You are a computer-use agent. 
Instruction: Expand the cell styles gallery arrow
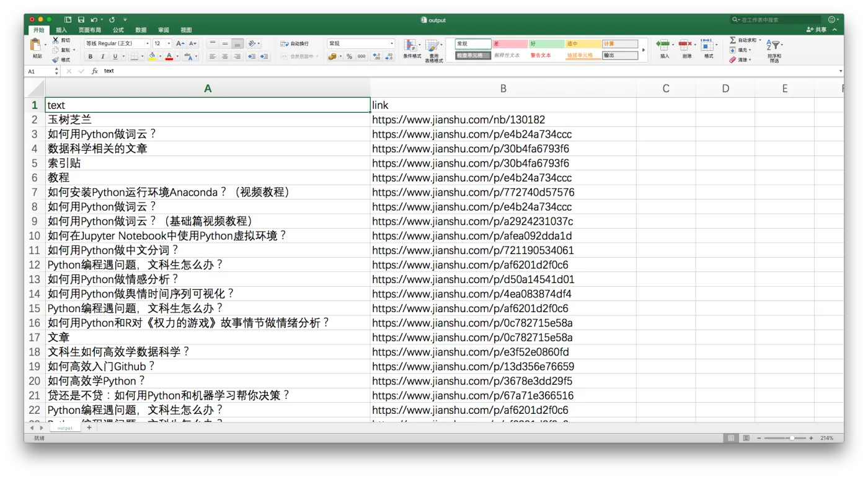click(x=643, y=50)
